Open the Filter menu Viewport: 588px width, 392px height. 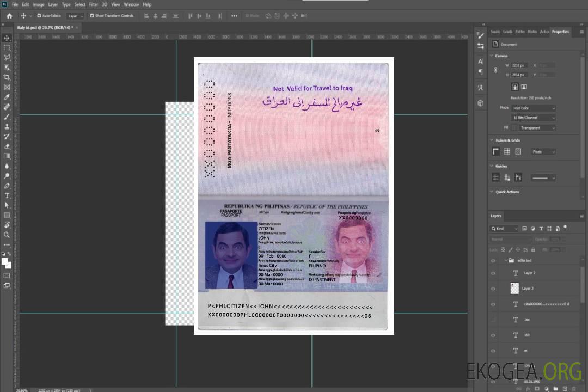pos(94,4)
